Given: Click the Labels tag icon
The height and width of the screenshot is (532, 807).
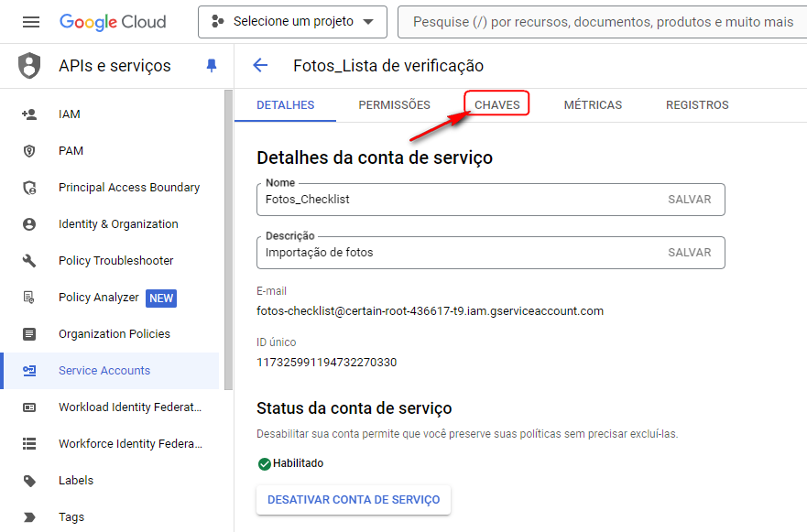Looking at the screenshot, I should 29,481.
